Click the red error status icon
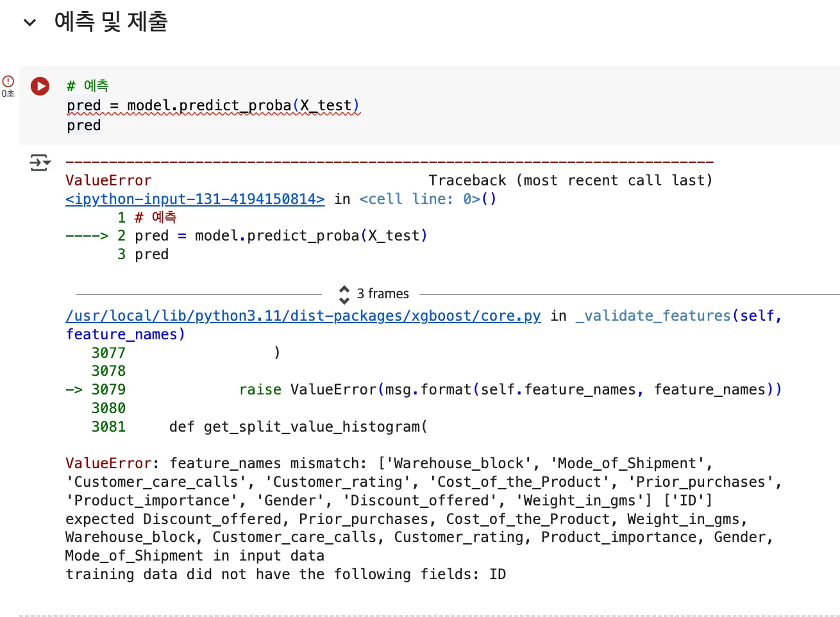 (x=8, y=81)
